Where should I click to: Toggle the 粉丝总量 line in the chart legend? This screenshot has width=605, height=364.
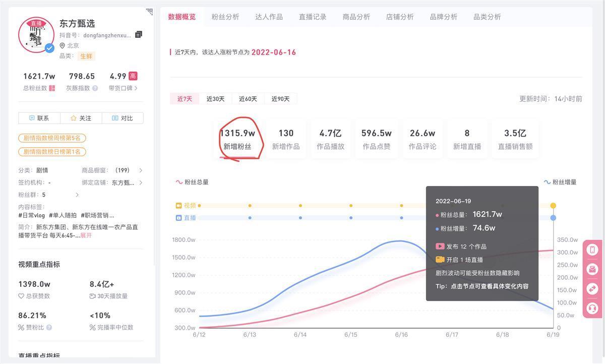point(192,182)
